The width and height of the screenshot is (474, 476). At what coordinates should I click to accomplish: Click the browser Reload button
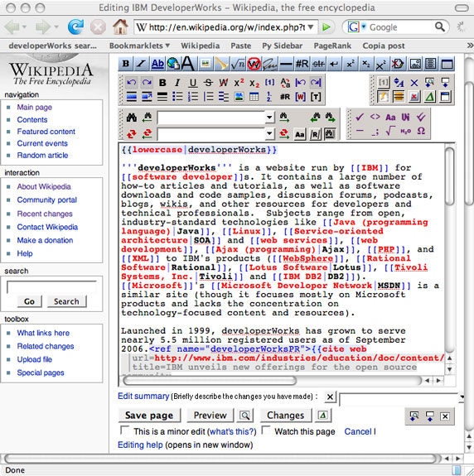(x=75, y=27)
